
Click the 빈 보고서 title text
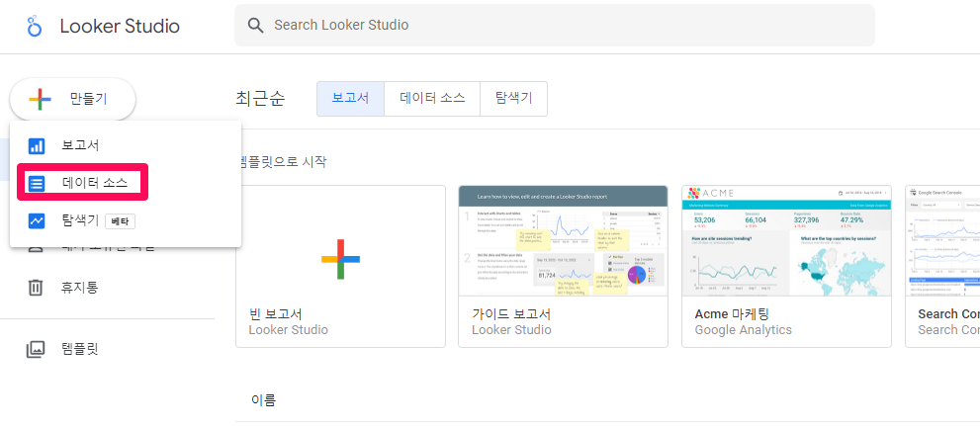[x=276, y=313]
